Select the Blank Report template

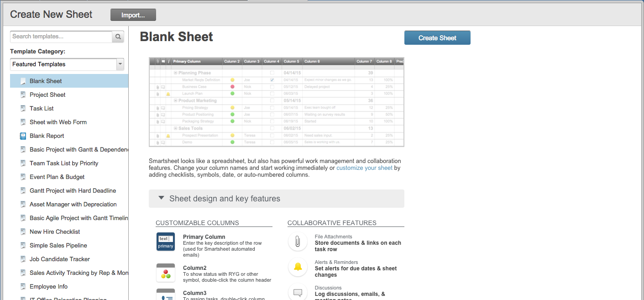click(69, 136)
